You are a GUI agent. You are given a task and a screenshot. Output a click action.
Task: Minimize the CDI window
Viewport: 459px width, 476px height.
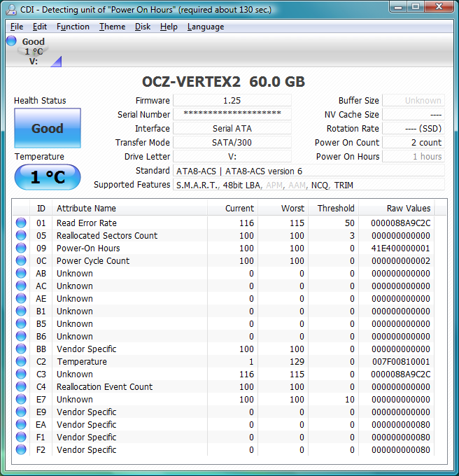[x=398, y=7]
